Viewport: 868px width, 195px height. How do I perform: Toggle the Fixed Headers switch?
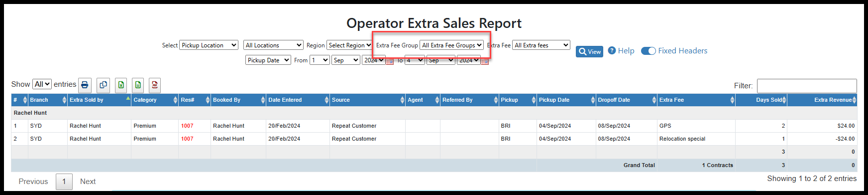pos(649,51)
